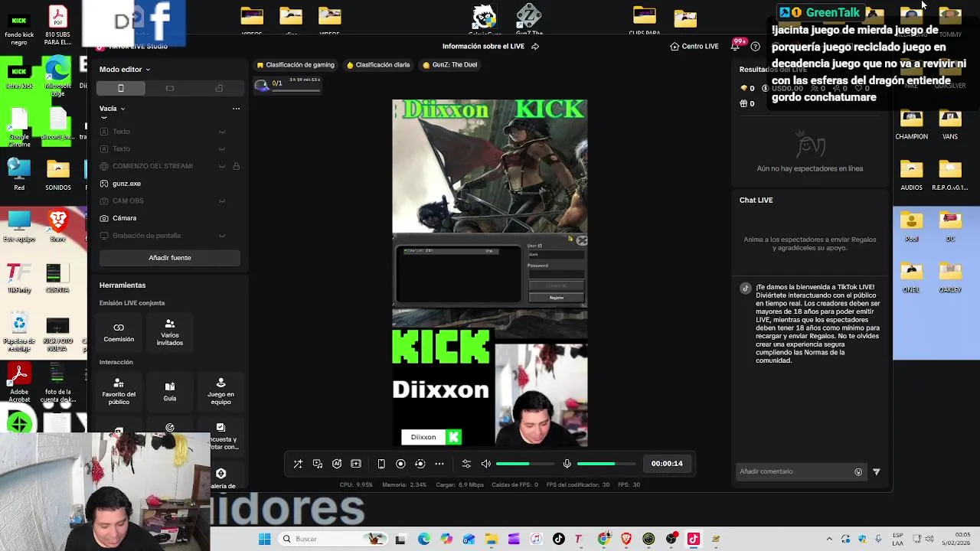Viewport: 980px width, 551px height.
Task: Select the landscape layout mode
Action: click(x=170, y=89)
